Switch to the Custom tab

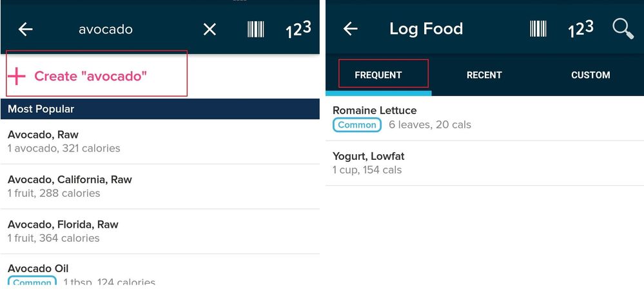tap(590, 75)
